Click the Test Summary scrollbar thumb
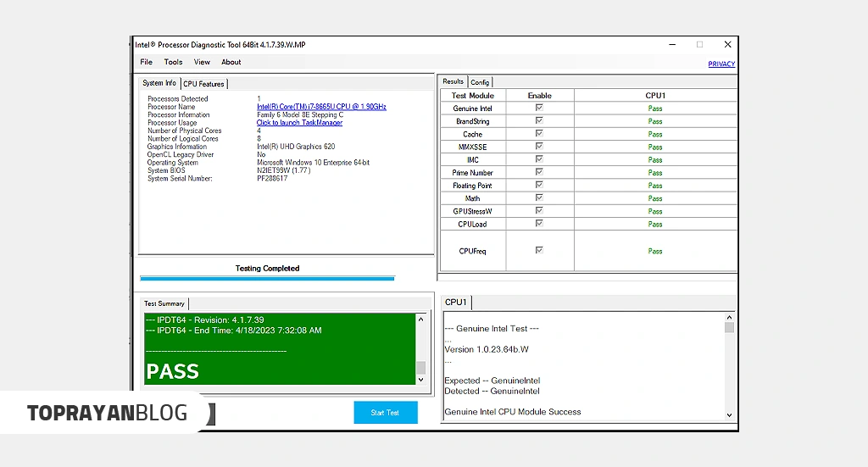Image resolution: width=868 pixels, height=467 pixels. 420,367
